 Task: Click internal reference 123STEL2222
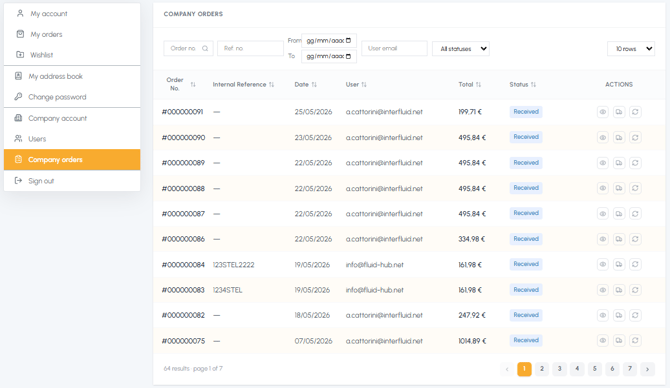point(233,265)
